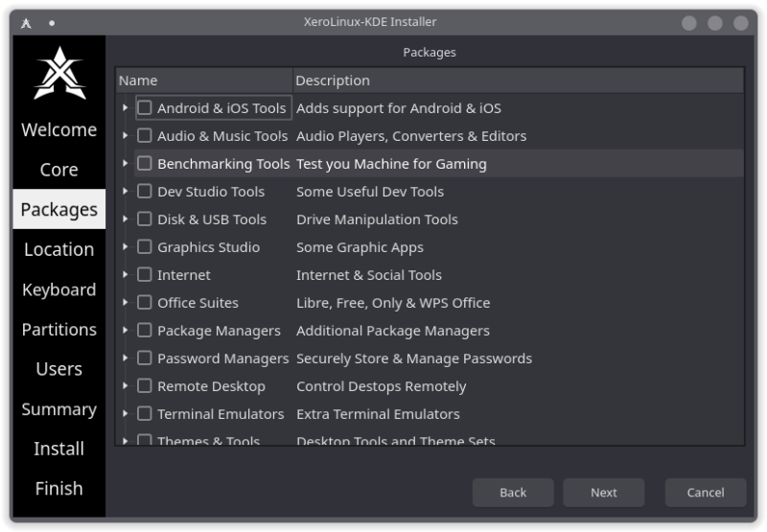
Task: Check the Android & iOS Tools checkbox
Action: 145,108
